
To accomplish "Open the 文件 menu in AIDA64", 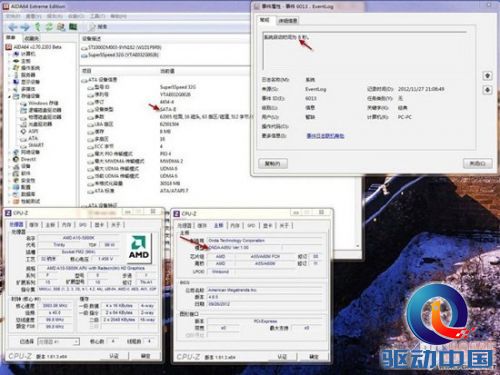I will pyautogui.click(x=13, y=16).
